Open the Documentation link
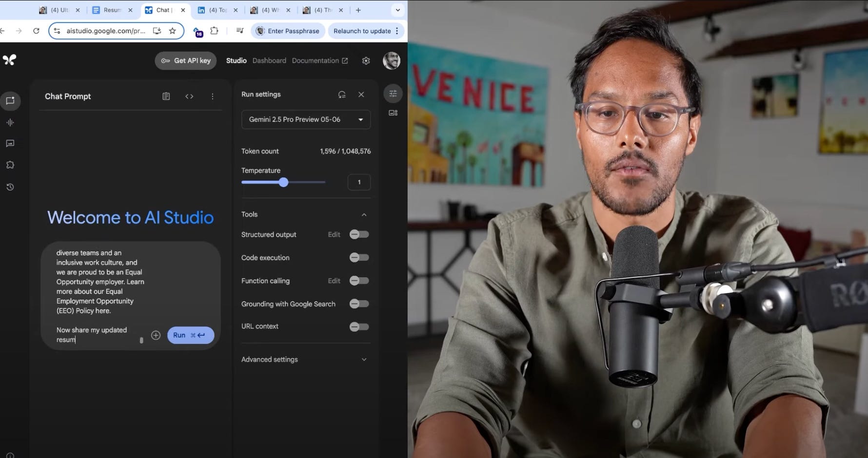This screenshot has height=458, width=868. pos(320,60)
